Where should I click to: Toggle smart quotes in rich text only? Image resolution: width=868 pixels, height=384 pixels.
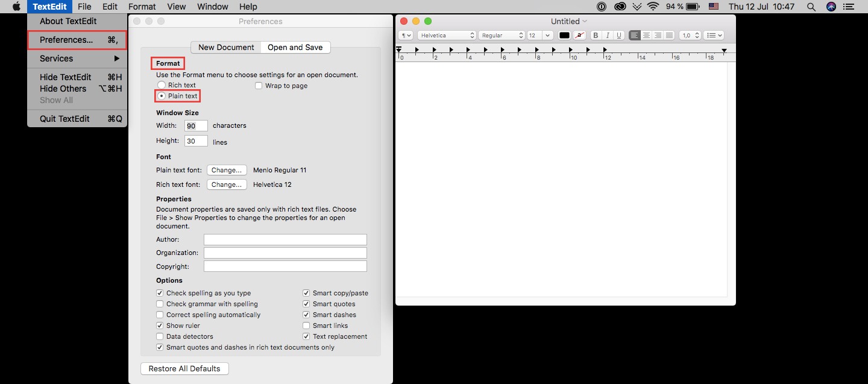click(160, 347)
